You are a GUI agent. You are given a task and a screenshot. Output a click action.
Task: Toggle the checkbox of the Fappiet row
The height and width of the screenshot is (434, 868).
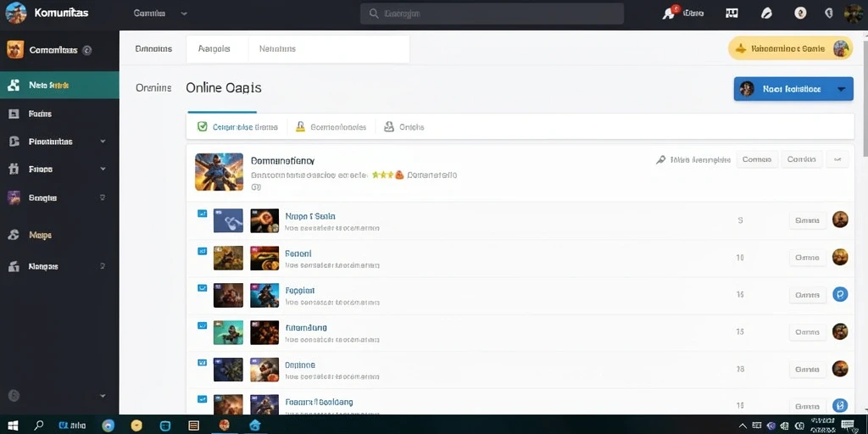[x=202, y=288]
